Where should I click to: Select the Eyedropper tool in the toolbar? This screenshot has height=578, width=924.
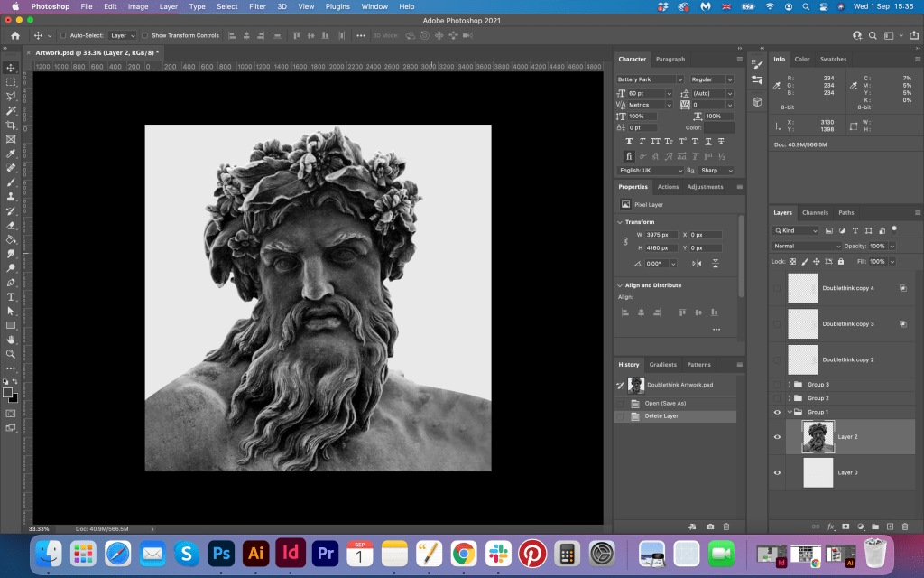(11, 154)
